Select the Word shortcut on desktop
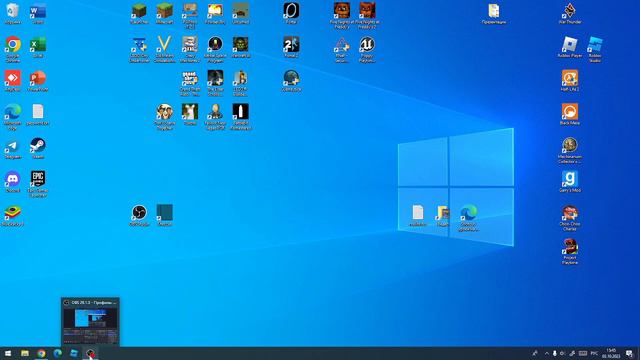Viewport: 640px width, 360px height. pos(38,13)
